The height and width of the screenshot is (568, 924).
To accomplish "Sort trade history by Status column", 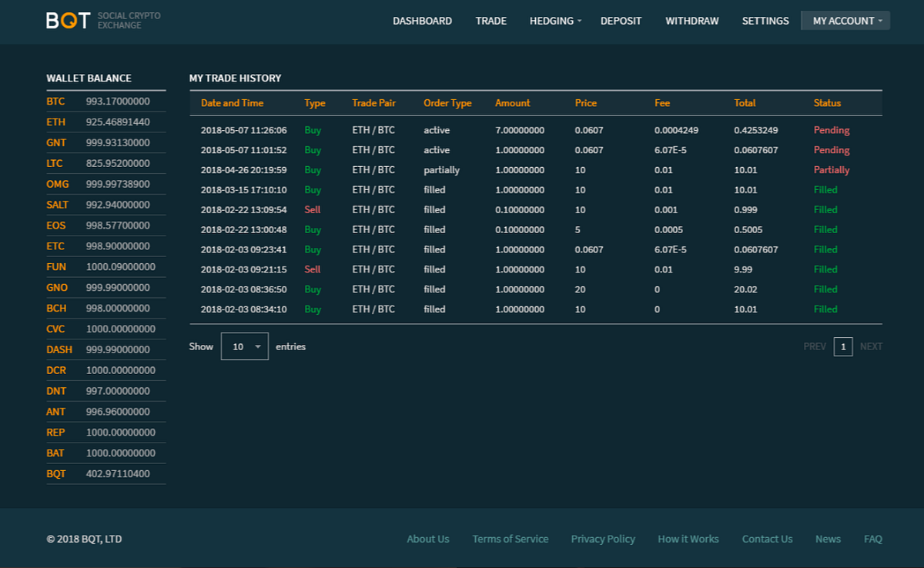I will (827, 103).
